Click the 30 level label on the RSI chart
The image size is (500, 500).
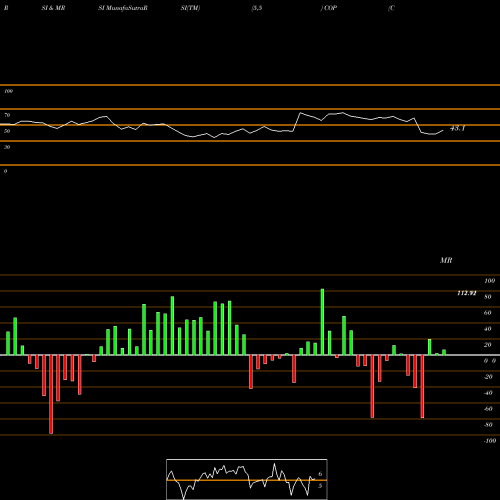click(x=7, y=147)
